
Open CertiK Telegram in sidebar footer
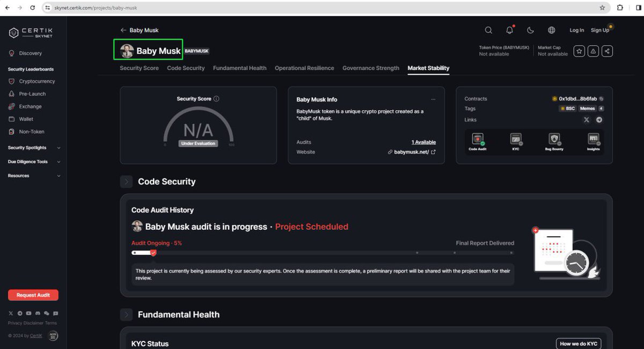[x=20, y=313]
